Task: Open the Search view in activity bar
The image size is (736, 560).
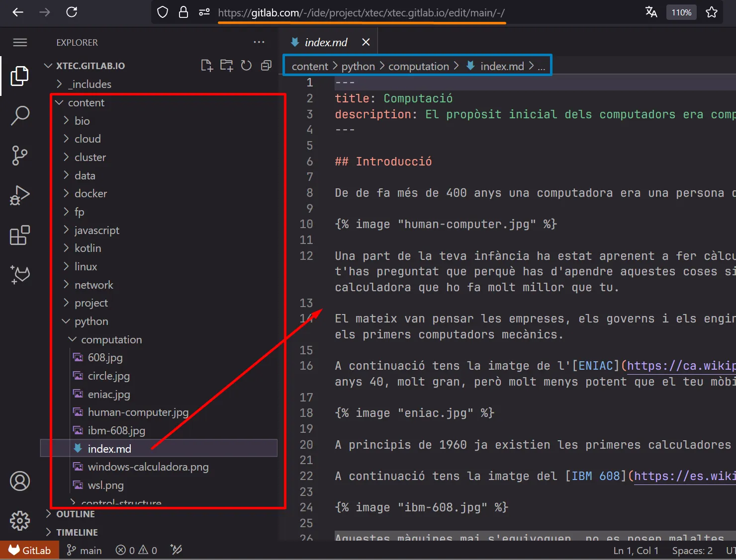Action: coord(20,115)
